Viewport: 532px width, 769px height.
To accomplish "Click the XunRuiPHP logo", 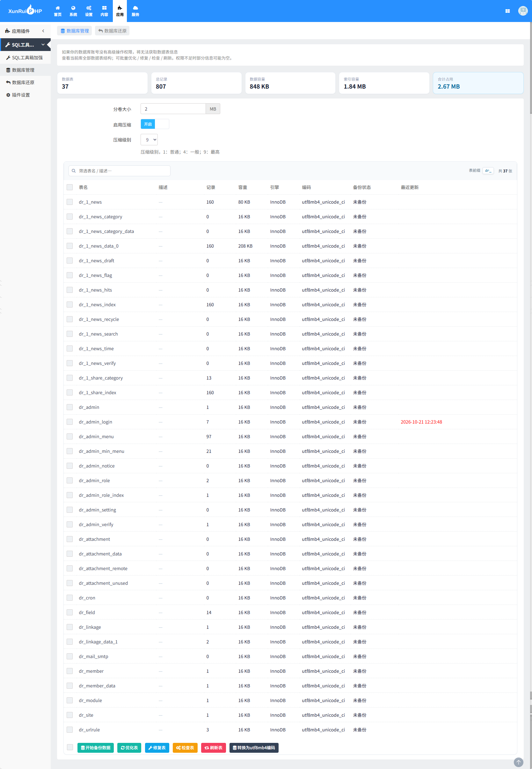I will [25, 11].
